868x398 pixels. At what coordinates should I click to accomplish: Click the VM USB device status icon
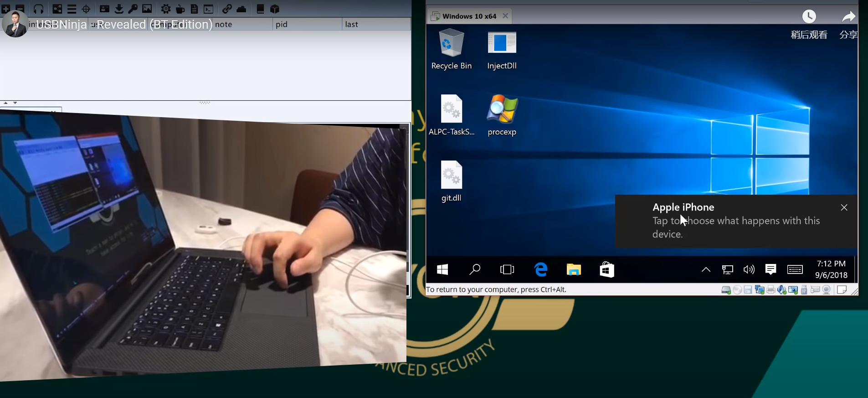point(804,290)
